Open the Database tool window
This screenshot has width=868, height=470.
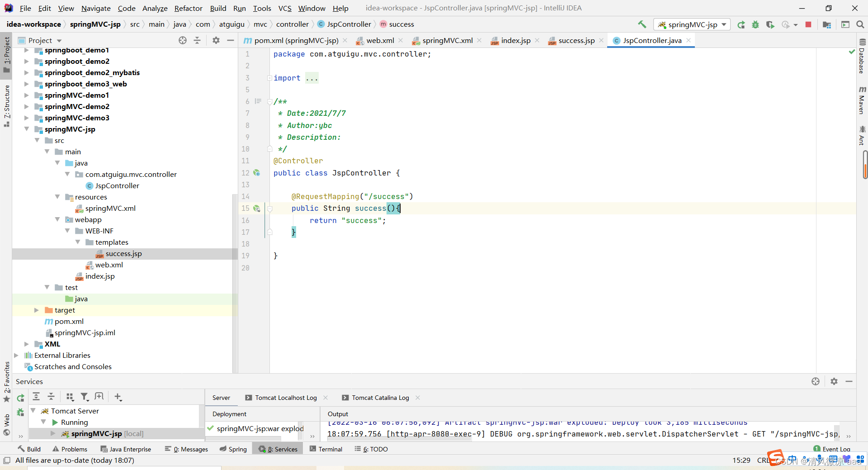click(x=862, y=57)
